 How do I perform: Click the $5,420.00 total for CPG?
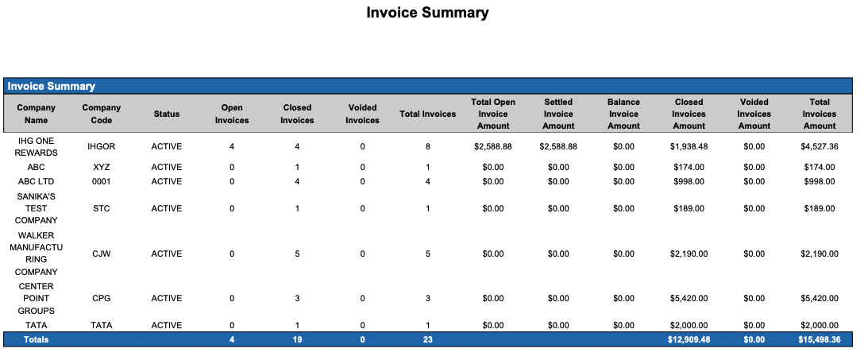(x=819, y=299)
